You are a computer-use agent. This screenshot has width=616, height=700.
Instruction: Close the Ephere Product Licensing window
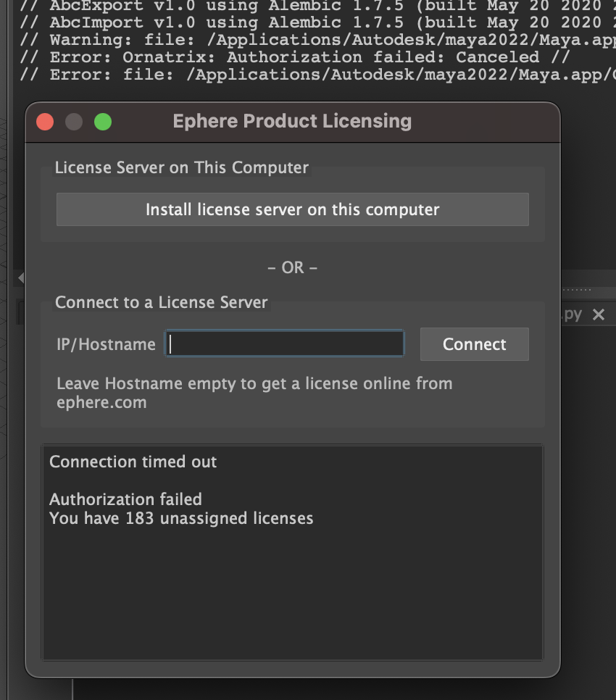tap(45, 122)
